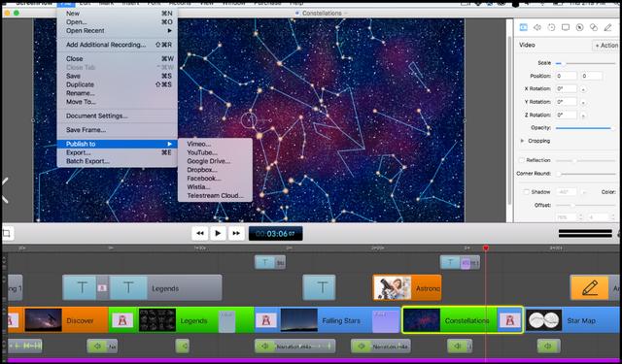Publish to Google Drive...
Image resolution: width=622 pixels, height=364 pixels.
215,161
